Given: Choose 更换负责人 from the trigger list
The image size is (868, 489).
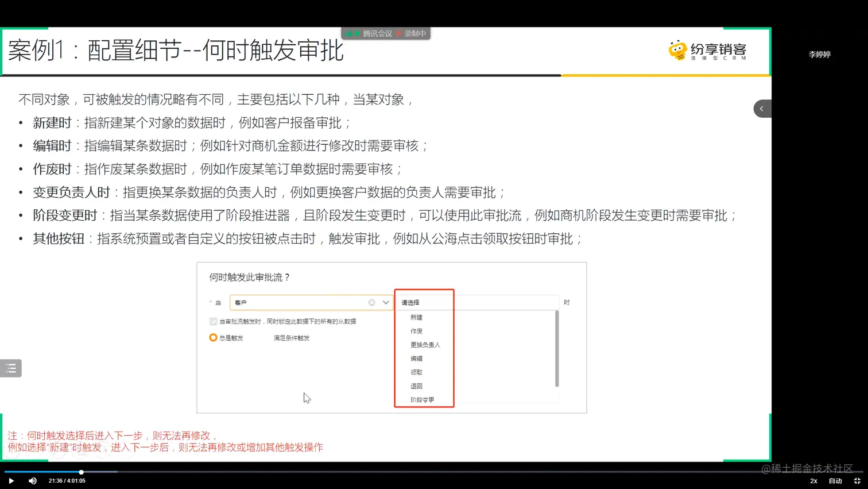Looking at the screenshot, I should 425,345.
